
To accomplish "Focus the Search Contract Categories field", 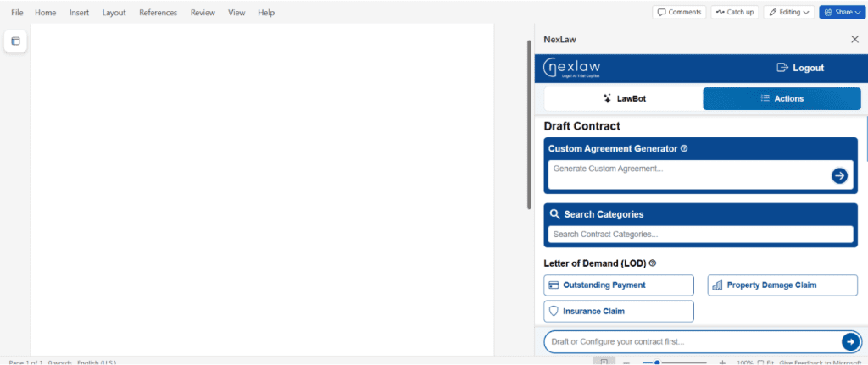I will (700, 234).
